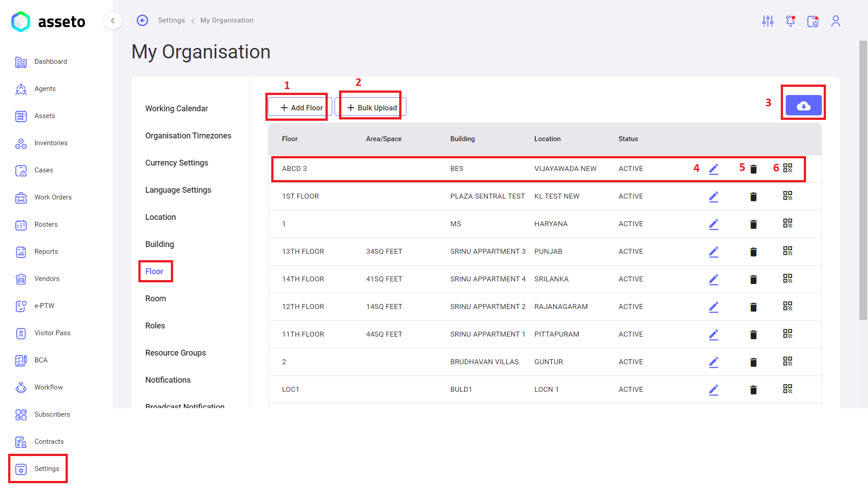868x485 pixels.
Task: Delete the HARYANA floor row
Action: tap(754, 224)
